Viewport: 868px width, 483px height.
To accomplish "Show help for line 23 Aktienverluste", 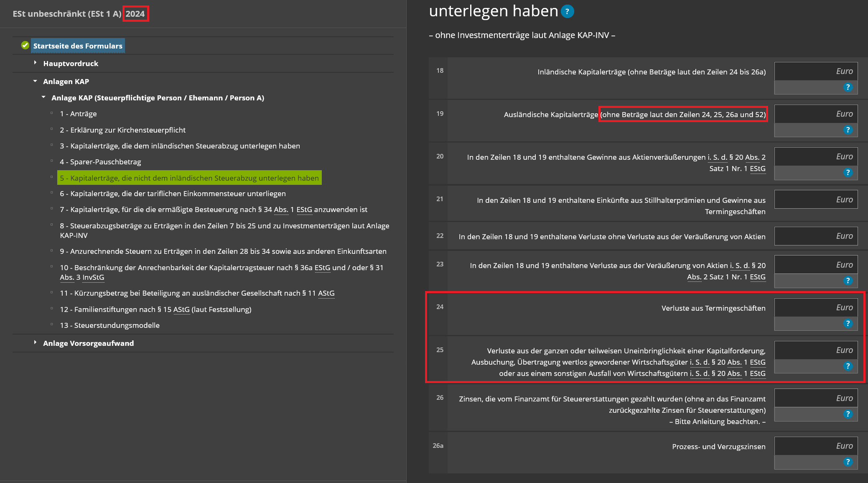I will pos(848,281).
